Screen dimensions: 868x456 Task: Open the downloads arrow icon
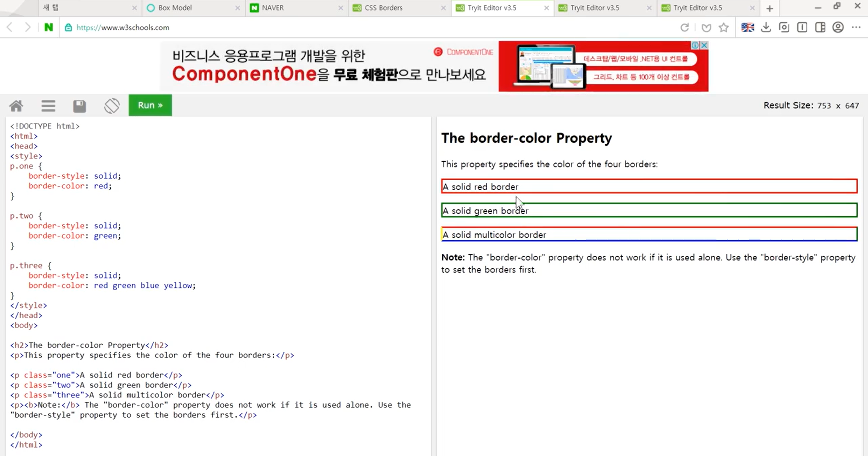tap(766, 27)
